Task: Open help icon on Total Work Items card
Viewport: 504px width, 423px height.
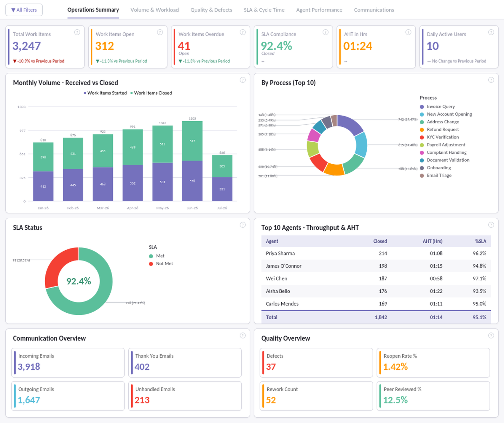Action: pos(77,32)
